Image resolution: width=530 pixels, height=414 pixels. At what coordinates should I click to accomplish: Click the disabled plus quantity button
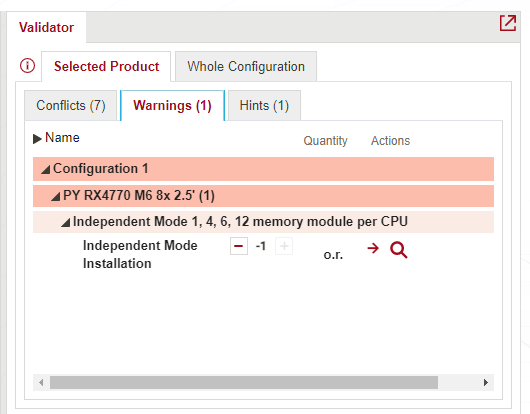tap(284, 246)
